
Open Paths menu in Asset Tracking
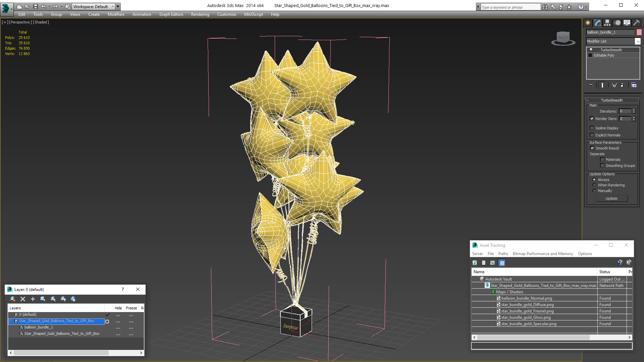pos(503,254)
